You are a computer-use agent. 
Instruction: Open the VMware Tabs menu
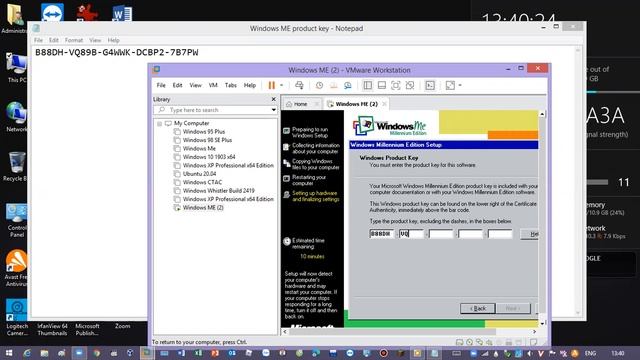(231, 85)
